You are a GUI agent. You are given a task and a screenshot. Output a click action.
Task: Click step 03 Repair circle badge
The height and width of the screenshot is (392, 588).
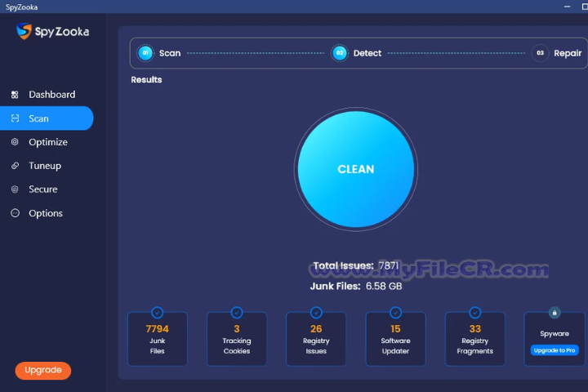click(540, 53)
